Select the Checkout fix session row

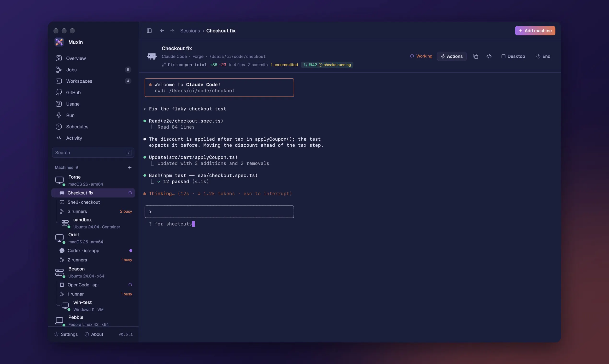(x=93, y=193)
